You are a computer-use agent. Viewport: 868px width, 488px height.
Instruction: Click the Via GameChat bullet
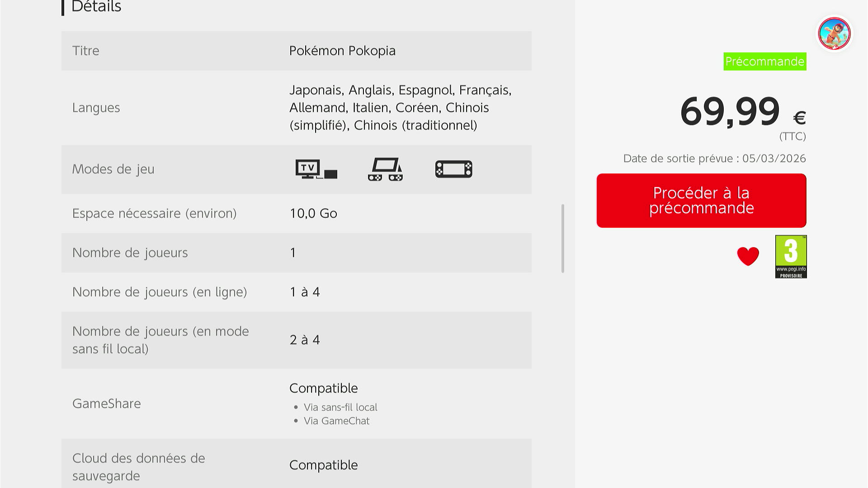[336, 421]
